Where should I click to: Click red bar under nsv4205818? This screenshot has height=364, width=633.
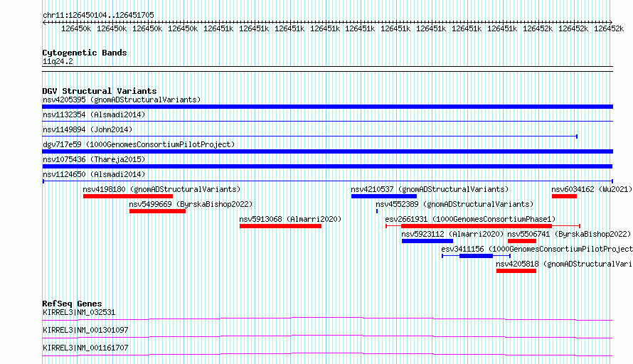click(x=516, y=271)
